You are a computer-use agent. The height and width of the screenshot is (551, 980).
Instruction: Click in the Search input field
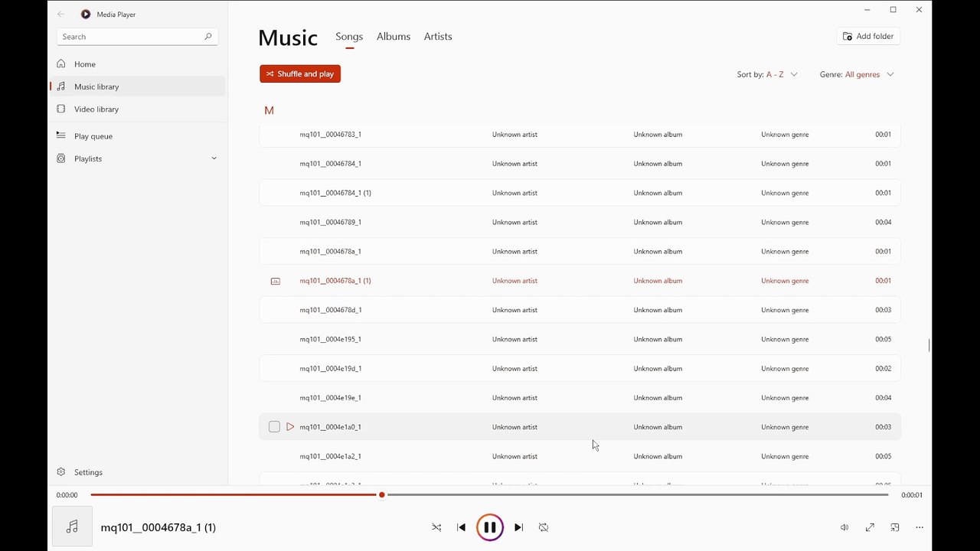point(130,36)
